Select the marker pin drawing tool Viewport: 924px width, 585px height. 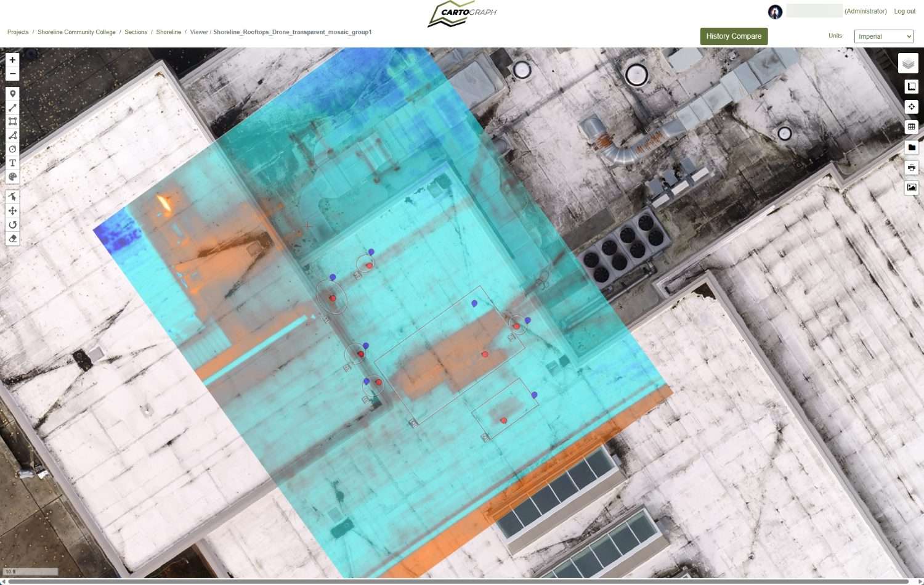(x=12, y=94)
